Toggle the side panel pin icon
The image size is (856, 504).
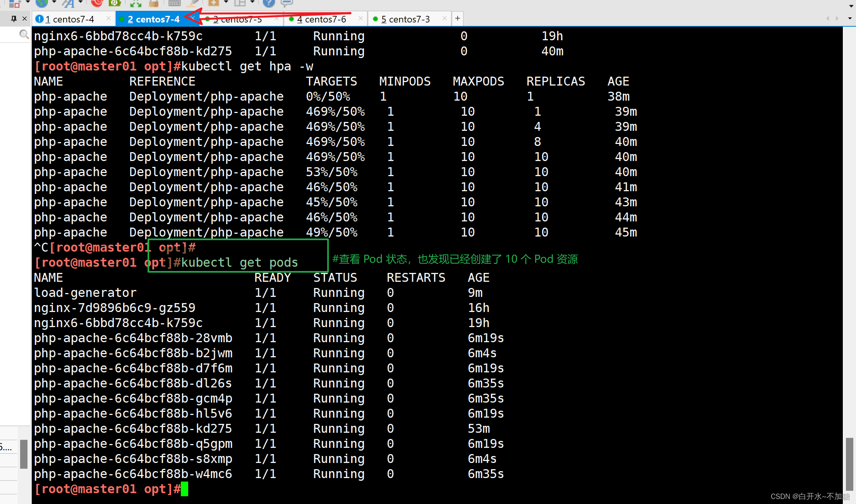click(x=14, y=19)
